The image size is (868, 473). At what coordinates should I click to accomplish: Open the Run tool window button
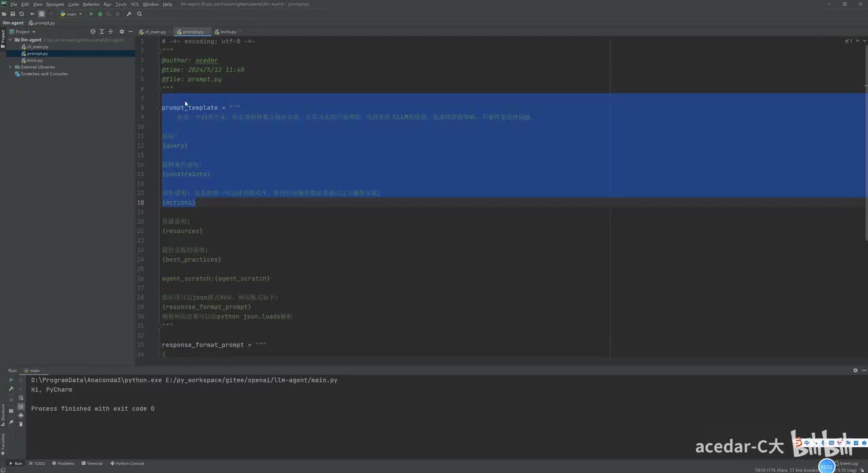tap(16, 464)
